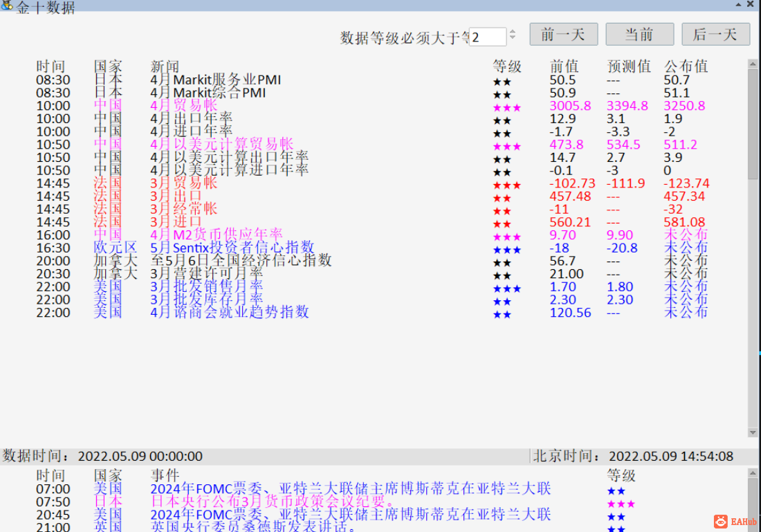Click down arrow of the data list scrollbar

[x=753, y=432]
